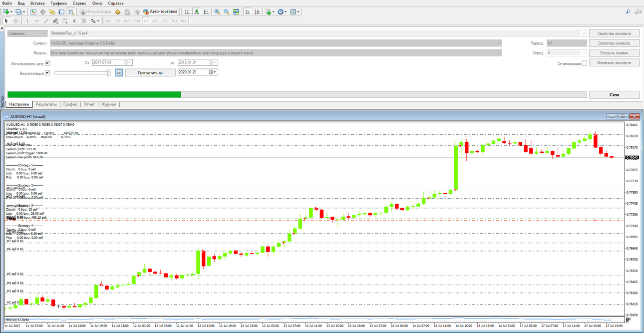Image resolution: width=644 pixels, height=333 pixels.
Task: Switch to the Результаты tab
Action: click(46, 104)
